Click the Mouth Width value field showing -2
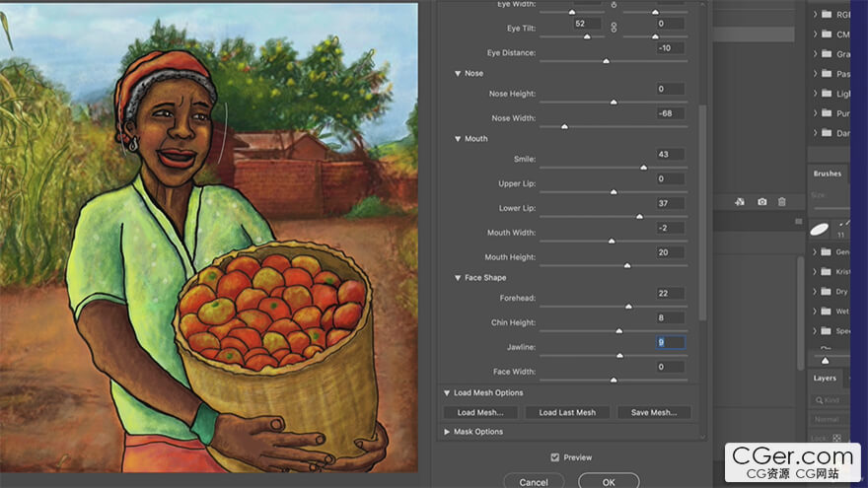Image resolution: width=868 pixels, height=488 pixels. click(671, 228)
